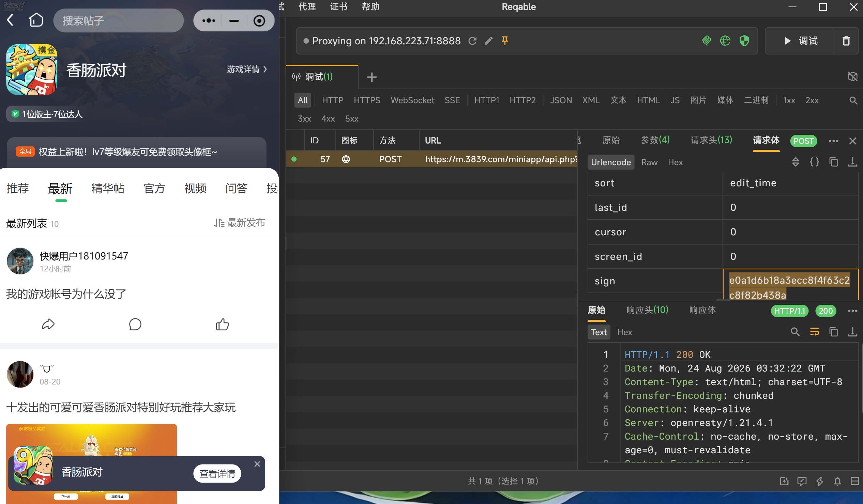863x504 pixels.
Task: Refresh the proxy address in Reqable
Action: [473, 41]
